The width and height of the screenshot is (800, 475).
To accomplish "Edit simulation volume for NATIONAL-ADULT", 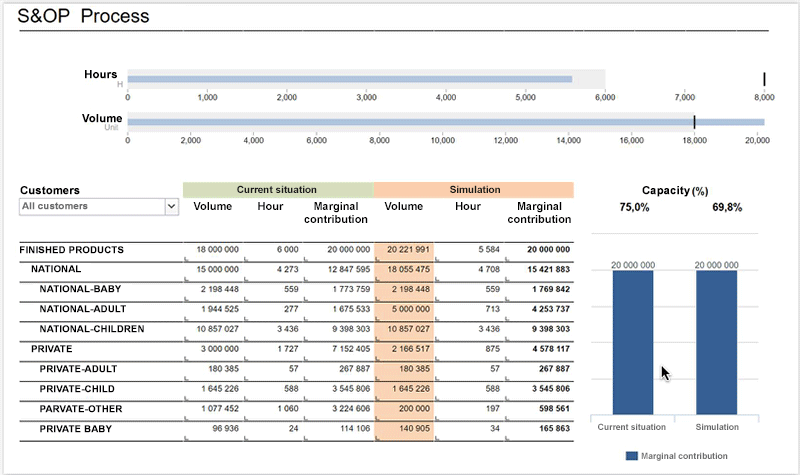I will coord(405,309).
